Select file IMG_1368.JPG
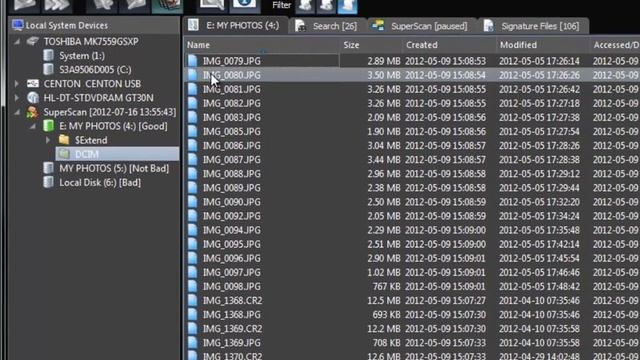Screen dimensions: 640x360 pyautogui.click(x=231, y=314)
